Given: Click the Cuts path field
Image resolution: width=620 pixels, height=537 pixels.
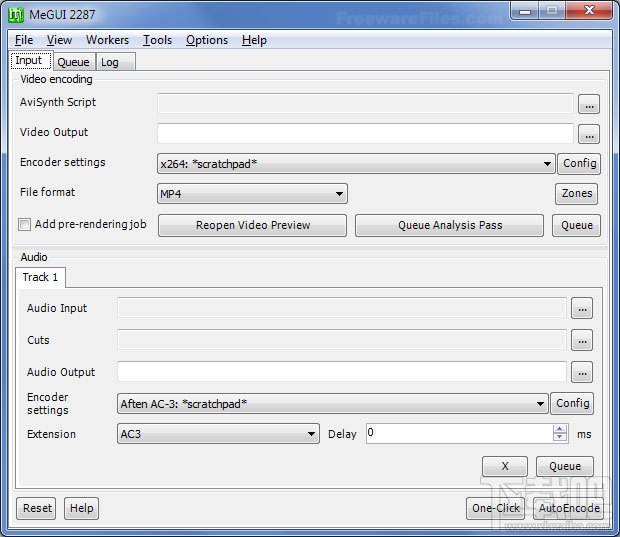Looking at the screenshot, I should [x=342, y=340].
